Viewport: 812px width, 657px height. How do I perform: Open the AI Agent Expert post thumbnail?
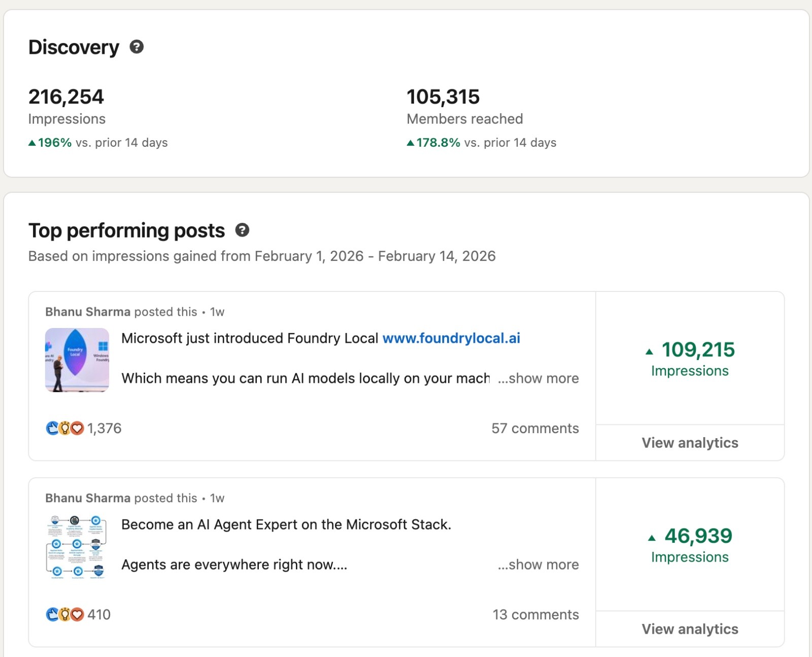pos(77,546)
